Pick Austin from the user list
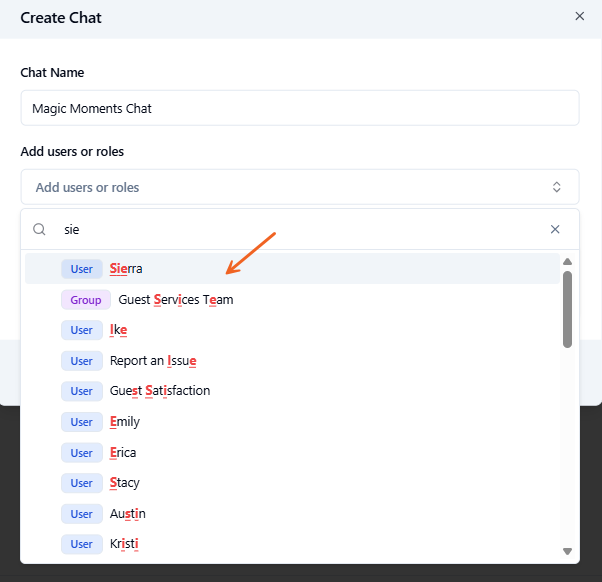 pyautogui.click(x=127, y=514)
